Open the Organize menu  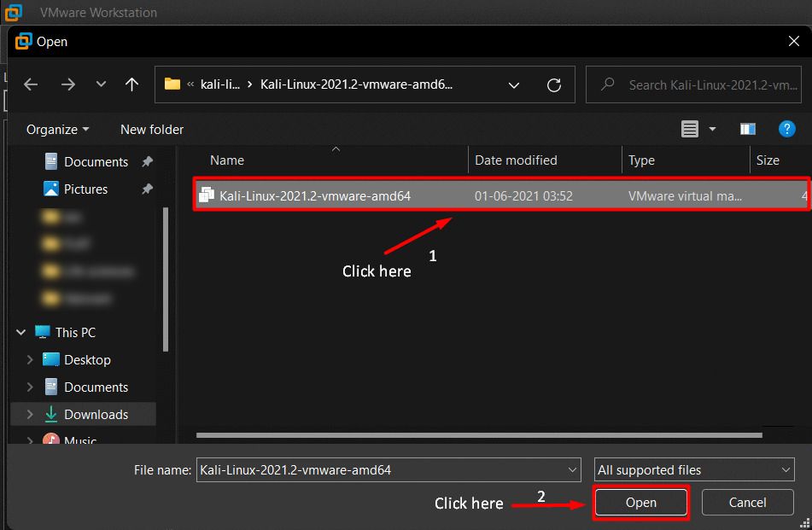click(57, 130)
